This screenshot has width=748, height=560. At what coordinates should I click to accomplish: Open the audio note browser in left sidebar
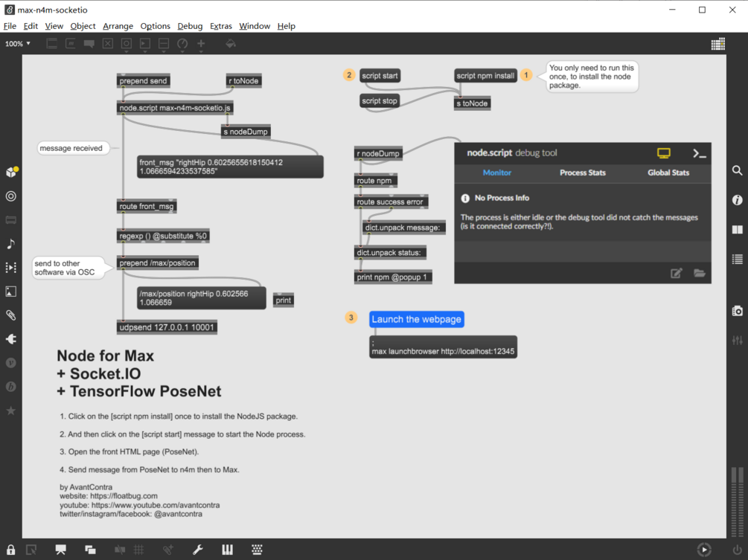click(x=11, y=243)
